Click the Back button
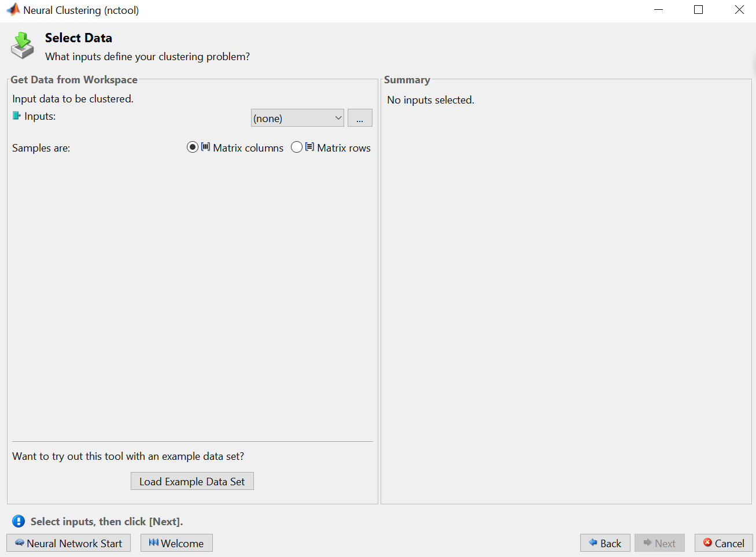The image size is (756, 557). tap(605, 543)
